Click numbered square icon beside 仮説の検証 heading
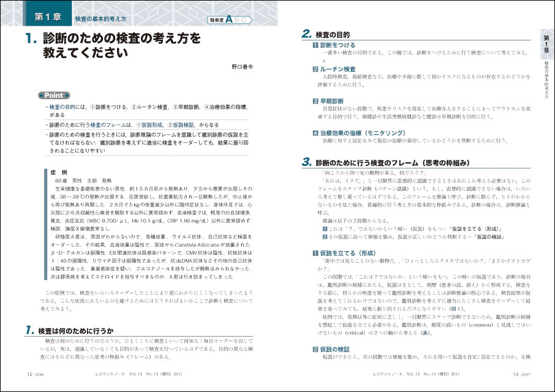The height and width of the screenshot is (392, 555). pos(315,349)
